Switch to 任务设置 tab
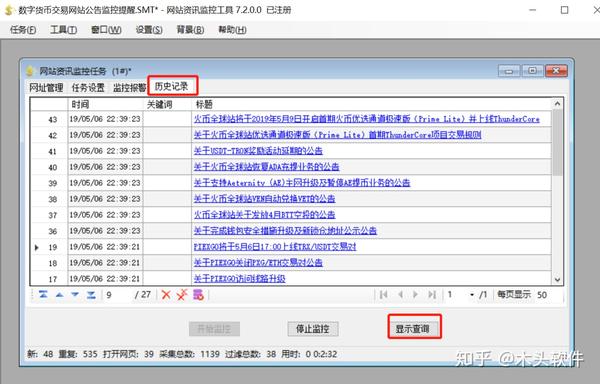The image size is (600, 384). tap(88, 88)
